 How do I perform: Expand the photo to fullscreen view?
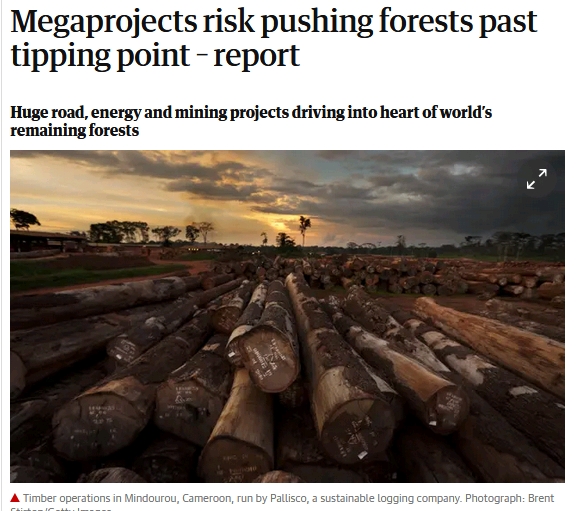537,179
